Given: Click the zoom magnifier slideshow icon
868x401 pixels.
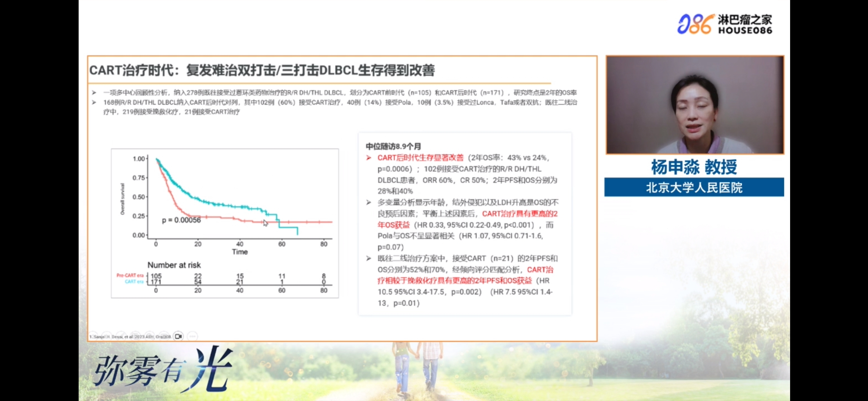Looking at the screenshot, I should [x=149, y=336].
